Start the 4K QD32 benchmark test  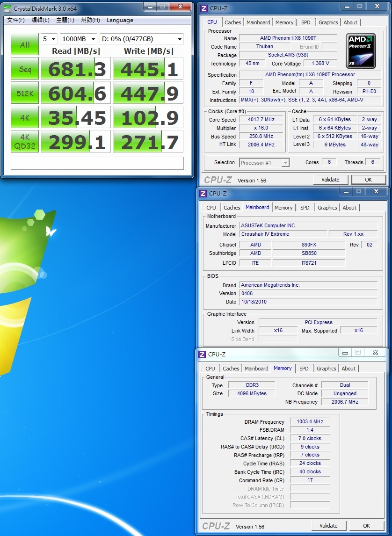tap(25, 141)
